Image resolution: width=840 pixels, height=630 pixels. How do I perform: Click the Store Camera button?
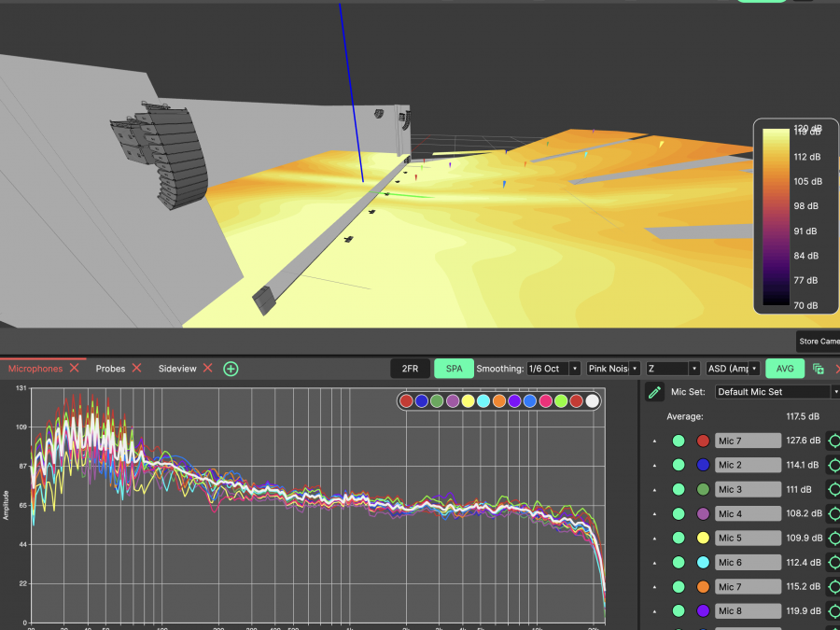tap(819, 342)
